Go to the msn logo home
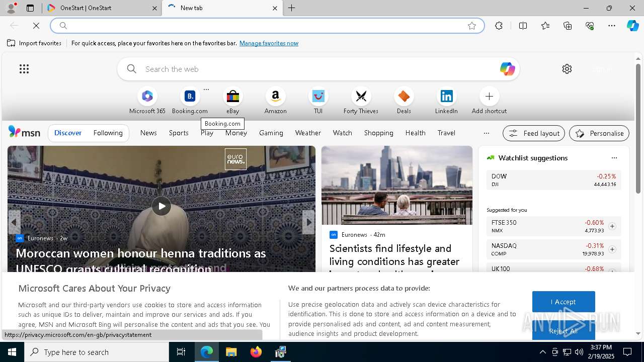Image resolution: width=644 pixels, height=362 pixels. 24,132
